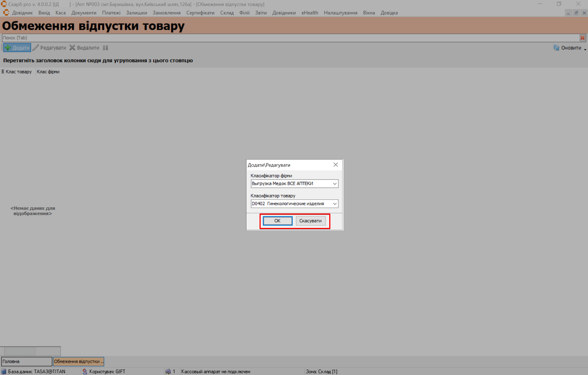Click the horizontal scrollbar at the bottom left

[20, 351]
